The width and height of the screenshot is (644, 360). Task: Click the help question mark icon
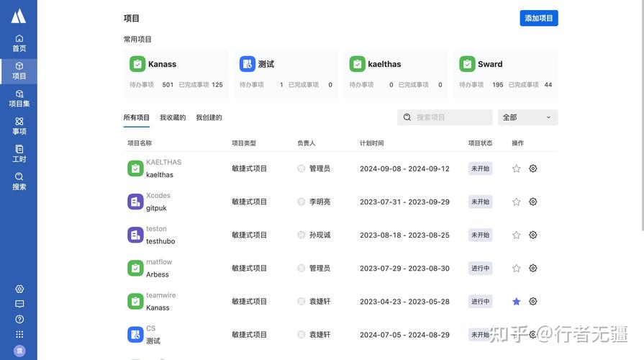point(19,319)
